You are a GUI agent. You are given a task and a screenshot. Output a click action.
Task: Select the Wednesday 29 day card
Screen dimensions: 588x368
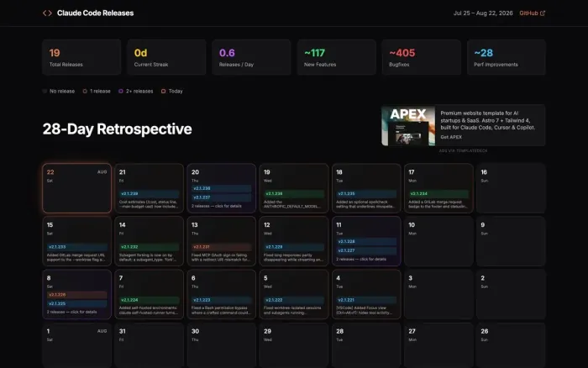[x=294, y=345]
